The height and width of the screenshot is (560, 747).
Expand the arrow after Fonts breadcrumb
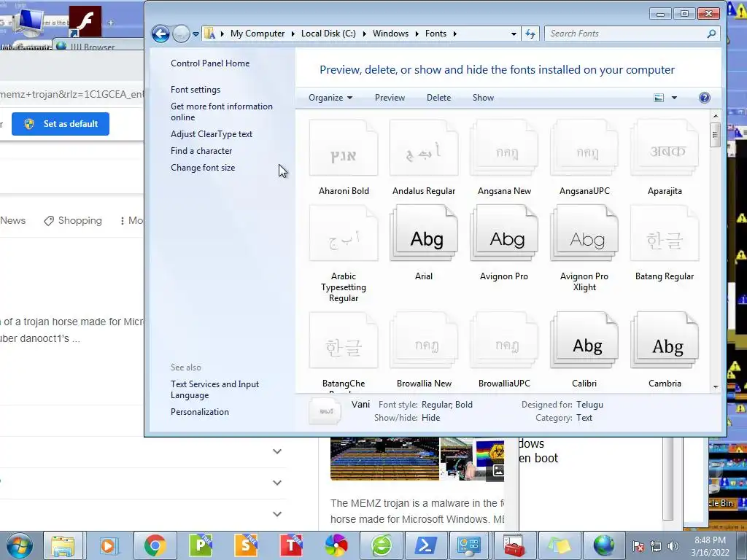point(455,34)
